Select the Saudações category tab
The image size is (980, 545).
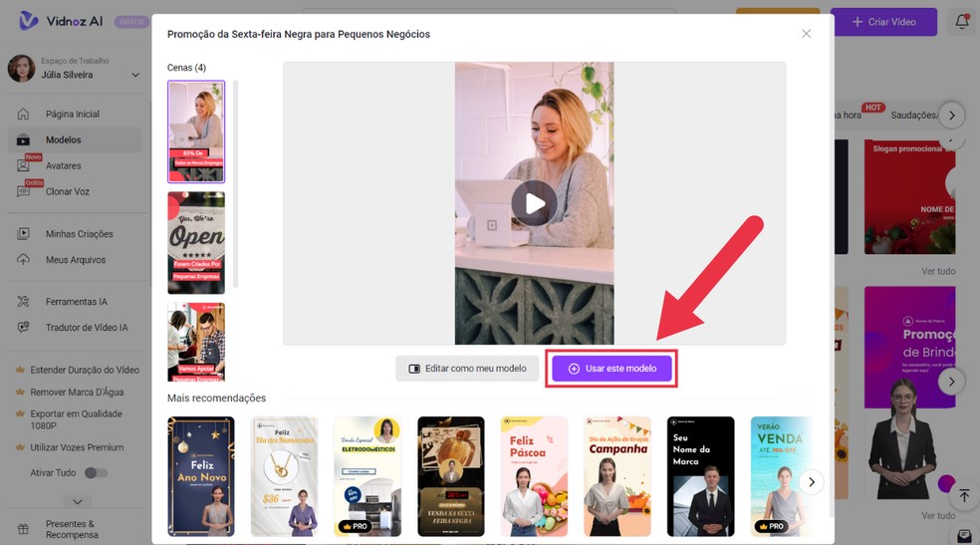coord(913,115)
